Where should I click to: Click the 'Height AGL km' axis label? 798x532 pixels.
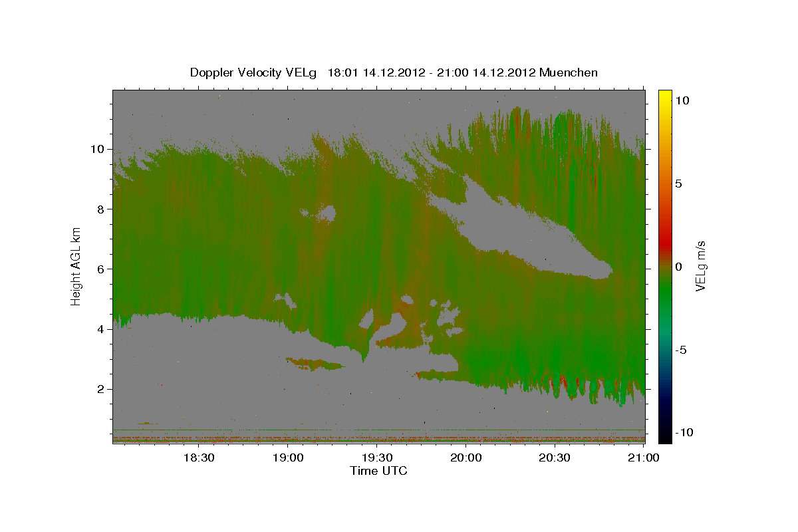76,265
